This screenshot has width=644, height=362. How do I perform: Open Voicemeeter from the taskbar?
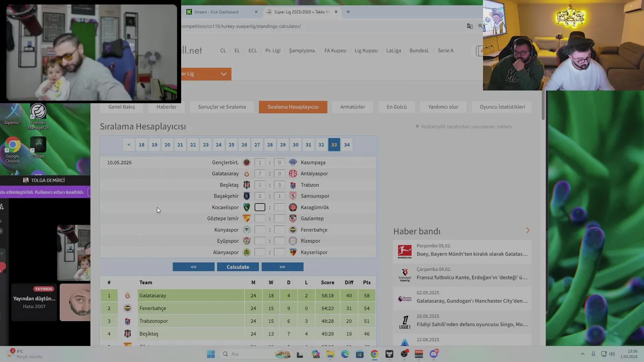coord(419,354)
